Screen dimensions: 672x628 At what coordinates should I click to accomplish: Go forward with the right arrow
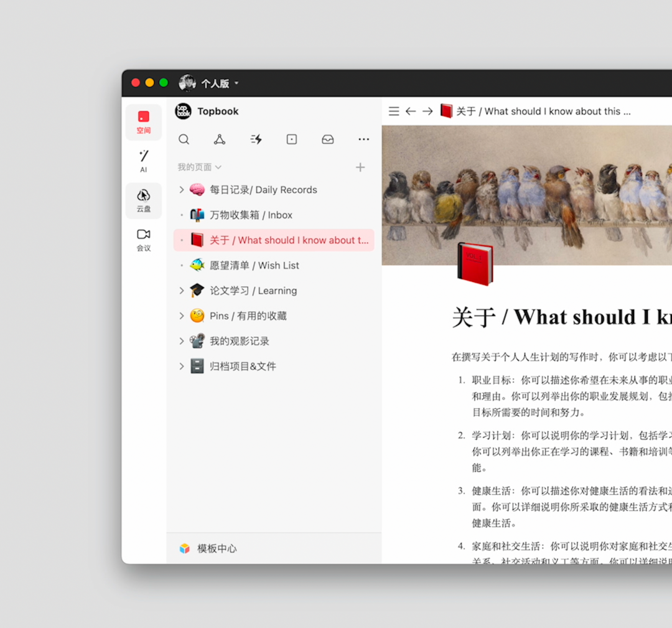[427, 111]
